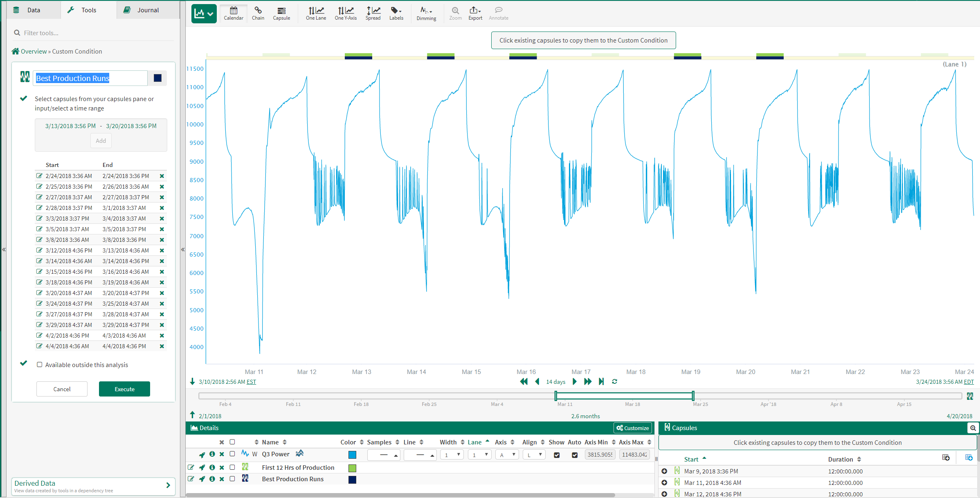This screenshot has height=498, width=980.
Task: Untick the Show checkbox for Q3 Power
Action: pos(556,455)
